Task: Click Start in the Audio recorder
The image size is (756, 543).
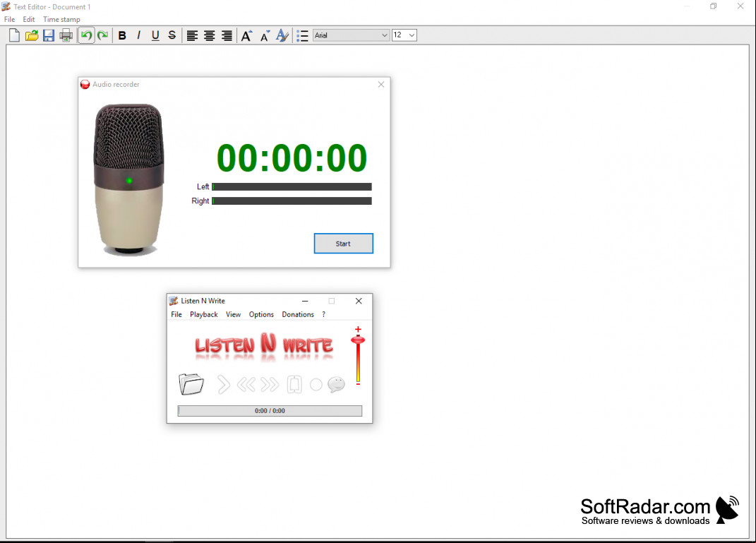Action: tap(343, 244)
